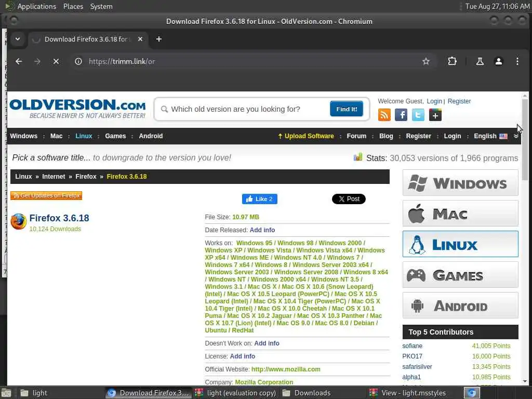
Task: Click the Login link near Welcome Guest
Action: [x=434, y=101]
